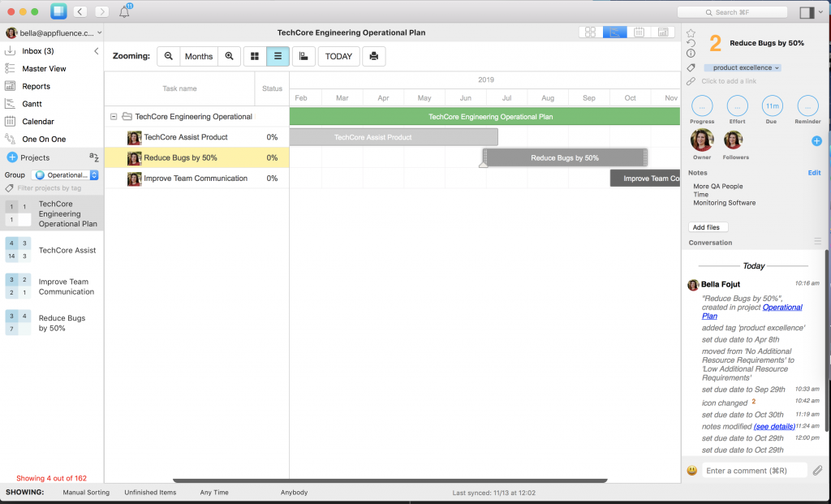Click the print icon in the zoom toolbar
This screenshot has width=831, height=504.
click(373, 56)
